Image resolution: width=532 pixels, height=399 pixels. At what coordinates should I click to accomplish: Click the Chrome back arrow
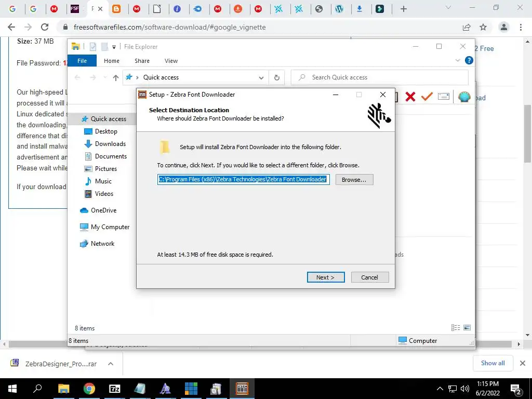pyautogui.click(x=11, y=27)
